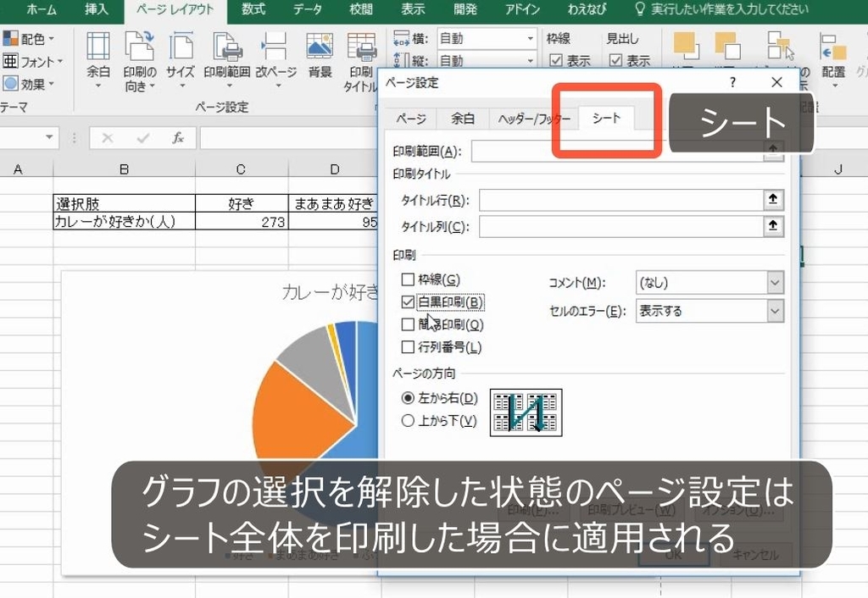
Task: Click the 印刷タイトル print titles button
Action: [x=361, y=61]
